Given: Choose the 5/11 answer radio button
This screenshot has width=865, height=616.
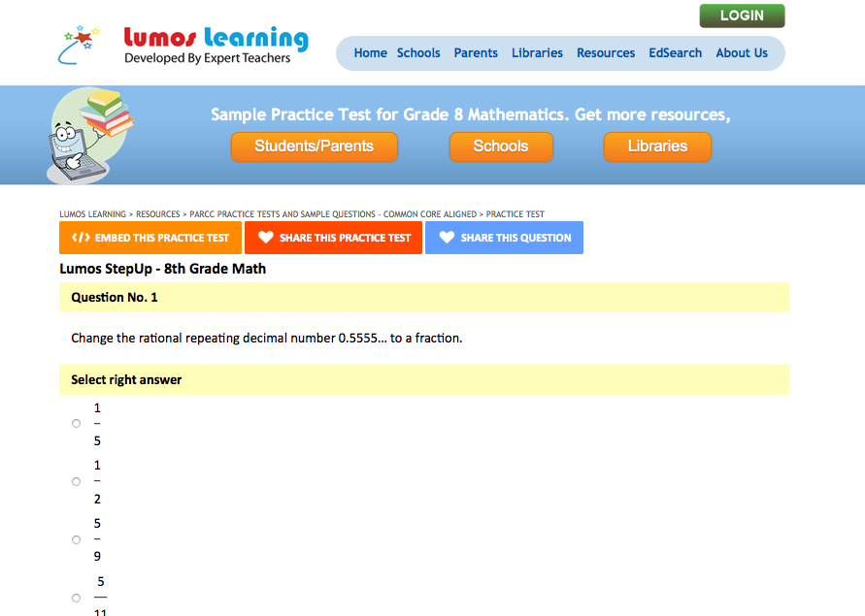Looking at the screenshot, I should [x=76, y=598].
